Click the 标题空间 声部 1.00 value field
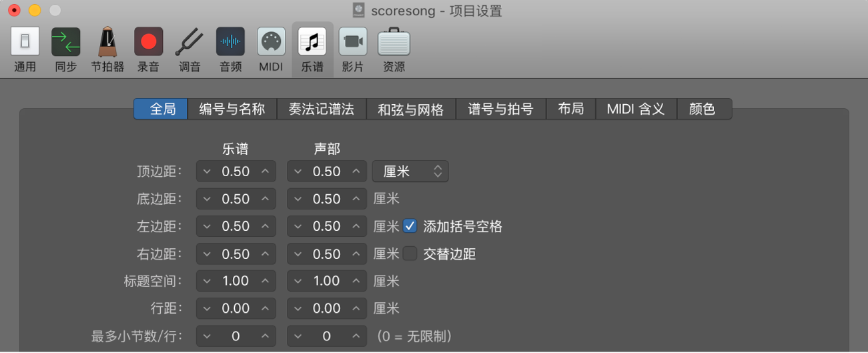 [327, 281]
